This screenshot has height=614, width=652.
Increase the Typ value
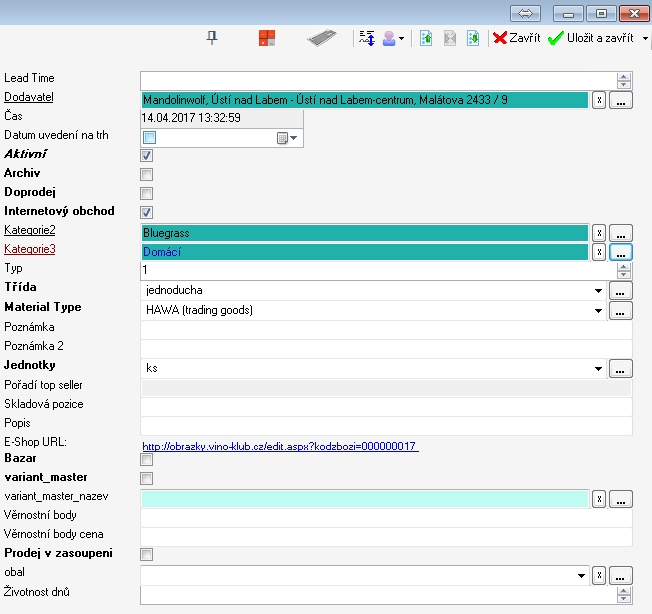(623, 266)
